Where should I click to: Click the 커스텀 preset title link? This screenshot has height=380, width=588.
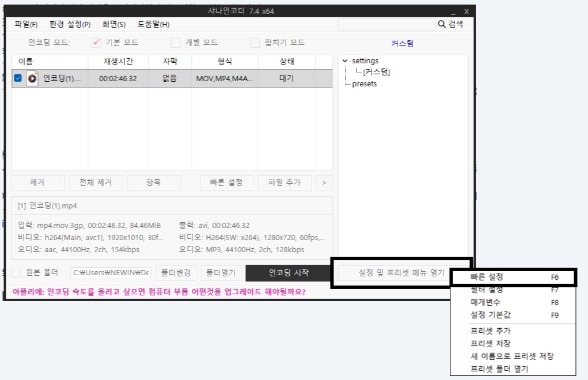[x=403, y=44]
